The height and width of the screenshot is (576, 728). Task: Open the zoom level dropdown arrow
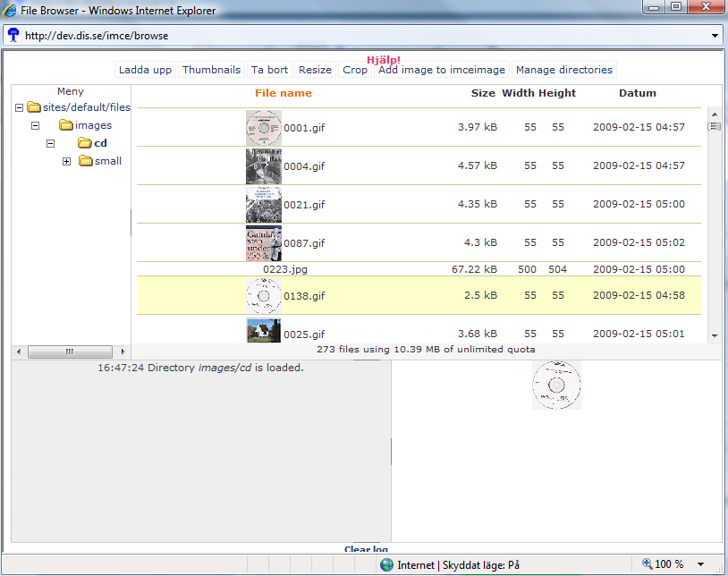[x=700, y=564]
